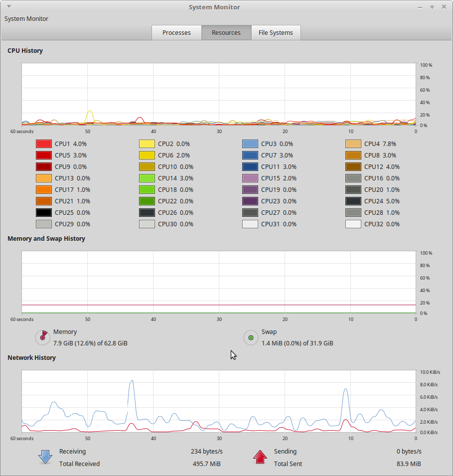Click the CPU History graph
This screenshot has width=453, height=476.
219,94
